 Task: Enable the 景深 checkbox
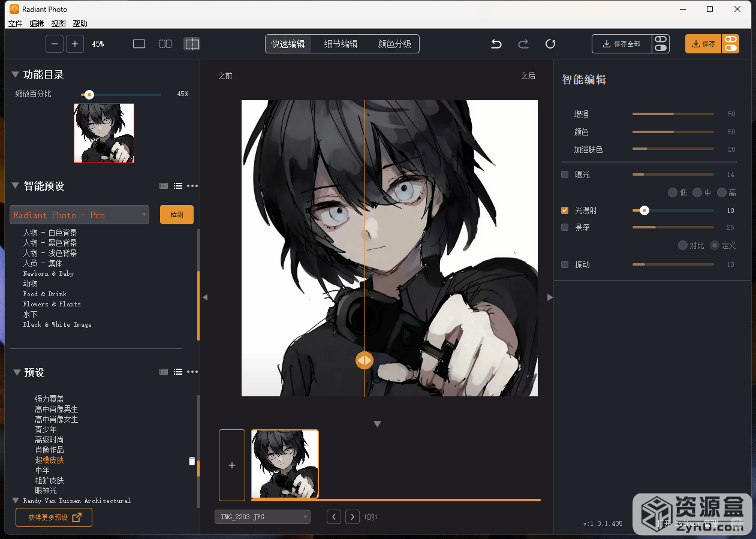click(x=565, y=227)
